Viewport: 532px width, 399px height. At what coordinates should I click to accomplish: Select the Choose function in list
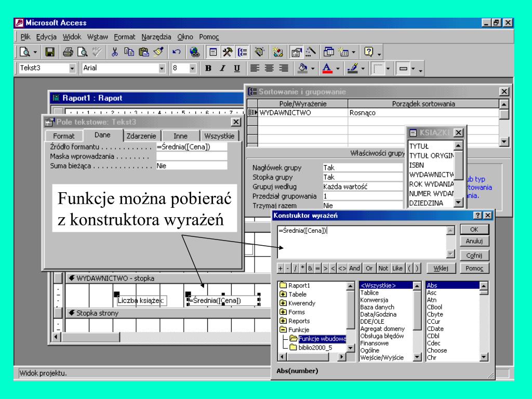[436, 350]
